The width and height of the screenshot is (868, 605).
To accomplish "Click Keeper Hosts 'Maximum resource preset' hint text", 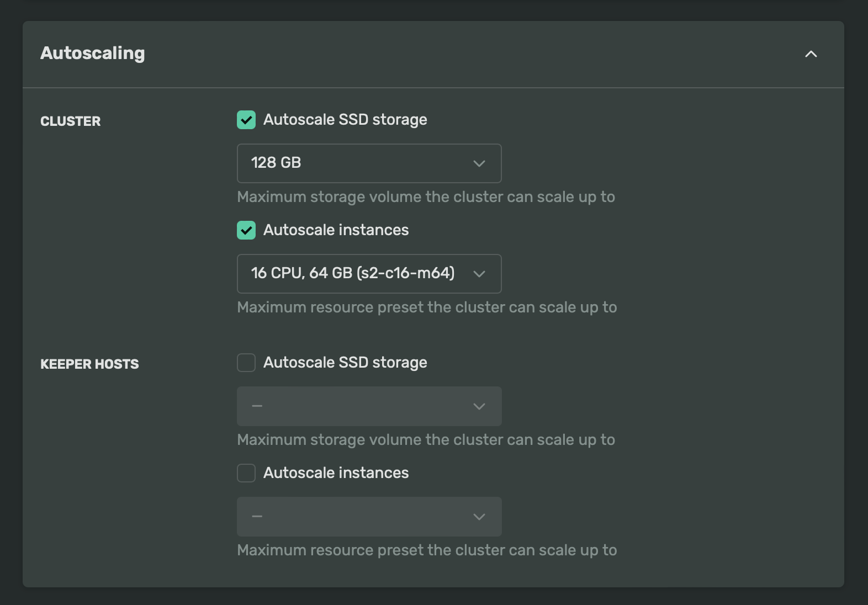I will (427, 550).
